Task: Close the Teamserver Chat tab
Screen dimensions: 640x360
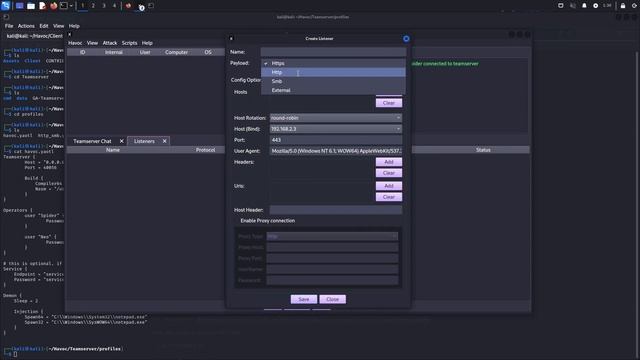Action: (121, 141)
